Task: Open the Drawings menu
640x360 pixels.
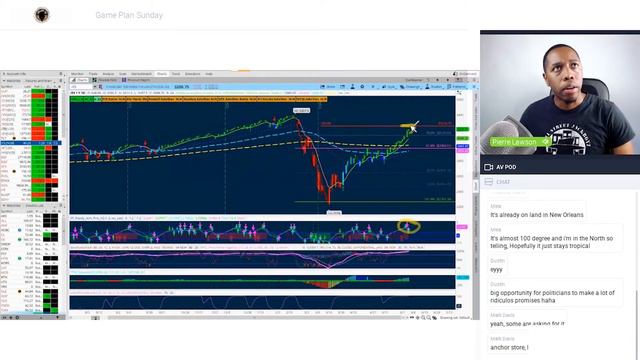Action: pos(410,87)
